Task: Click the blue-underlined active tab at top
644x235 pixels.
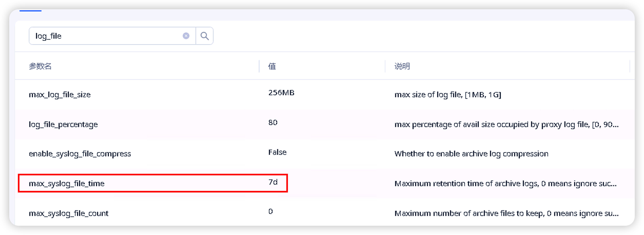Action: coord(31,10)
